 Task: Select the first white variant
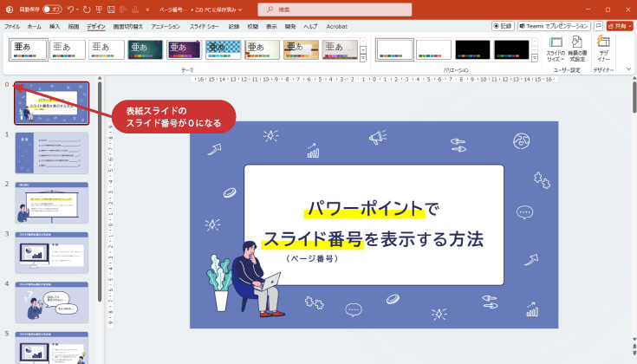click(394, 49)
